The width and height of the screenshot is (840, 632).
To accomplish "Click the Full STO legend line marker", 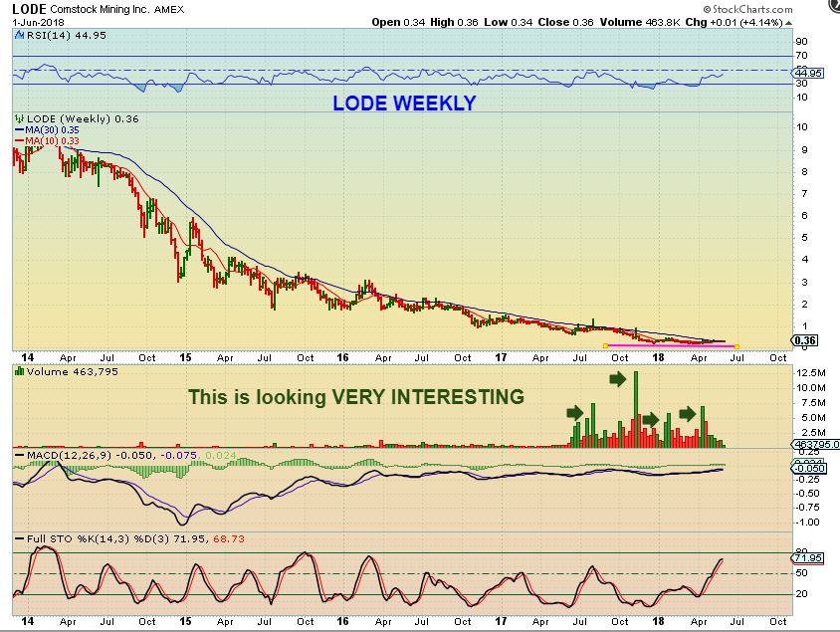I will (x=19, y=538).
